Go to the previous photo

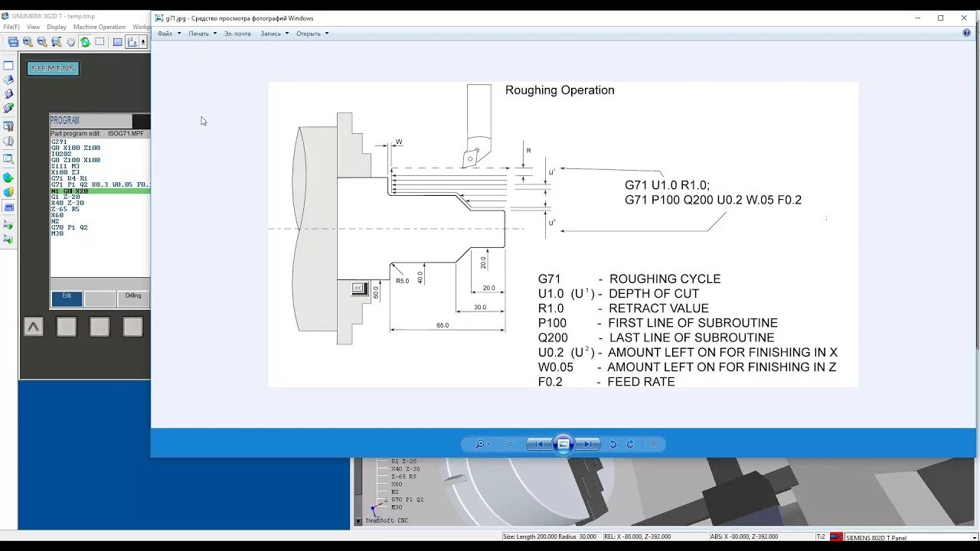point(539,444)
